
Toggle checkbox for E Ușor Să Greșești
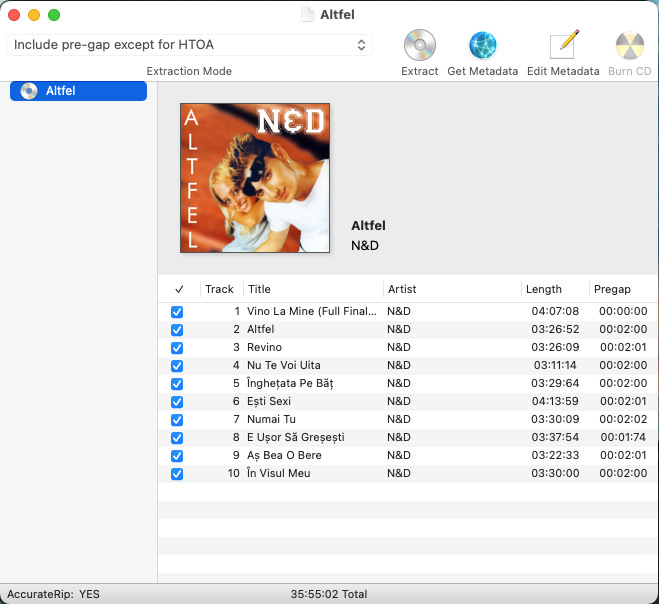(177, 438)
